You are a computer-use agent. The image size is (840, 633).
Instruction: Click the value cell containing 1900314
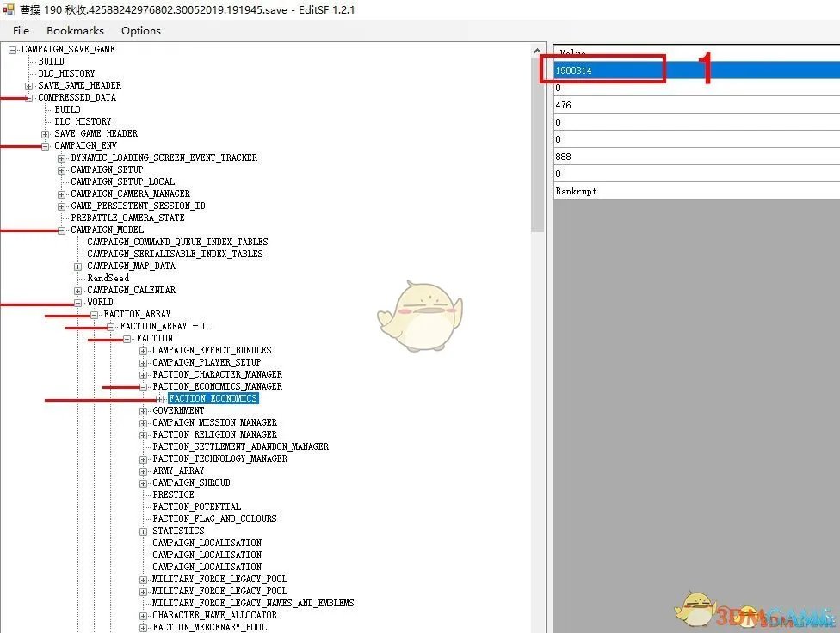point(602,71)
